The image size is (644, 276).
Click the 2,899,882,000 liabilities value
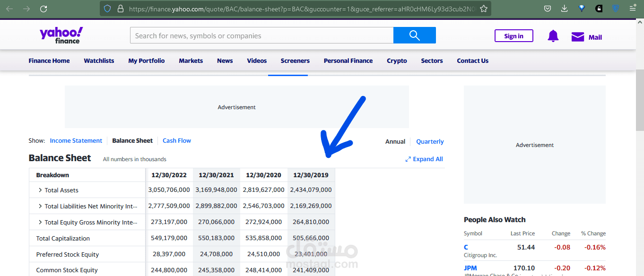216,206
